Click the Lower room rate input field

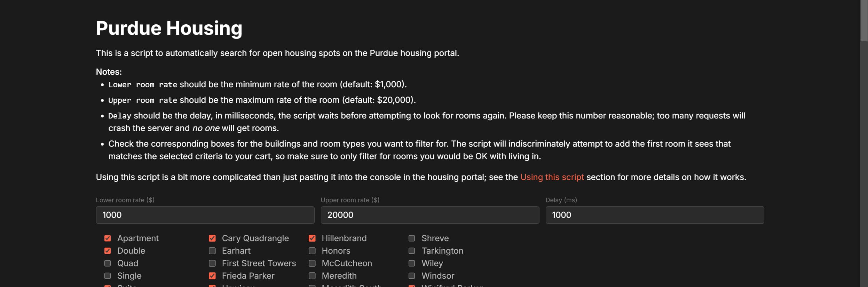205,215
